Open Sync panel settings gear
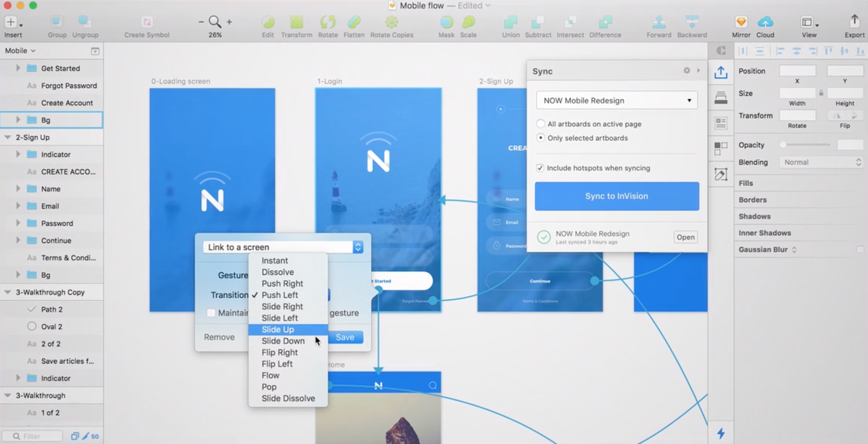This screenshot has width=868, height=444. pyautogui.click(x=687, y=70)
